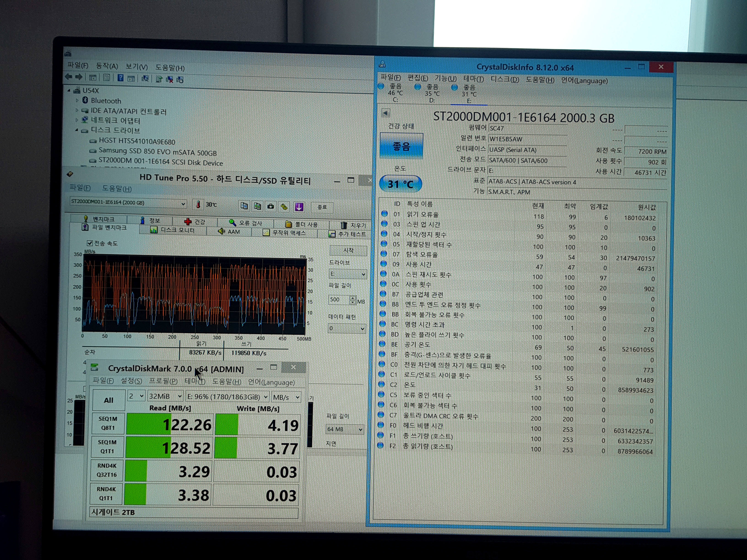Save screenshot camera icon in HD Tune
Screen dimensions: 747x560
(271, 206)
